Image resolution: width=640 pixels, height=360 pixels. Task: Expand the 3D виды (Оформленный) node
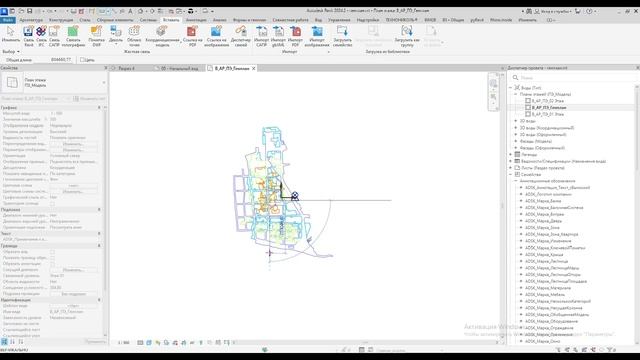[516, 134]
